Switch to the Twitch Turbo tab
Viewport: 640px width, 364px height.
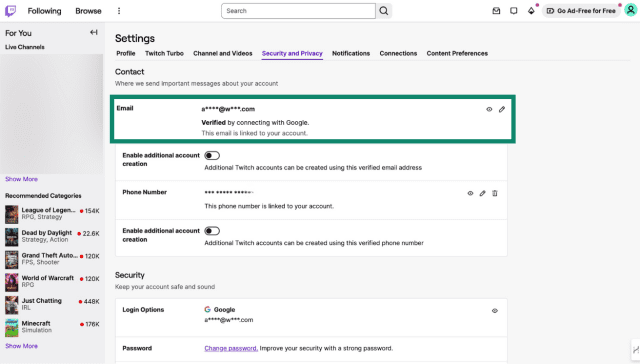pos(164,53)
